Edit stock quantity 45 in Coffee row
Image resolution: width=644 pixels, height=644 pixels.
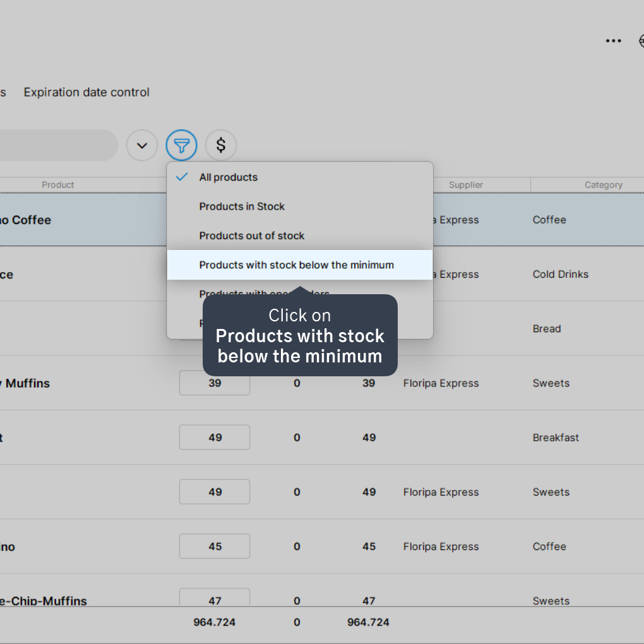click(x=215, y=546)
